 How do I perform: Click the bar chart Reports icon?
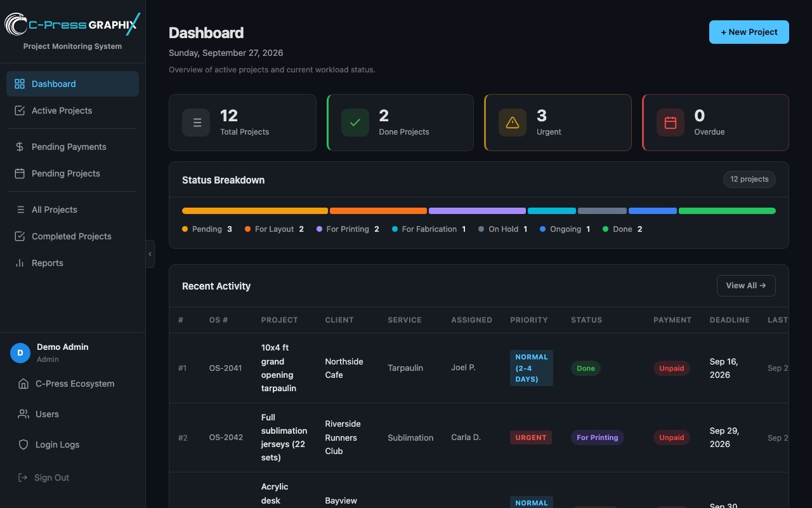[20, 263]
